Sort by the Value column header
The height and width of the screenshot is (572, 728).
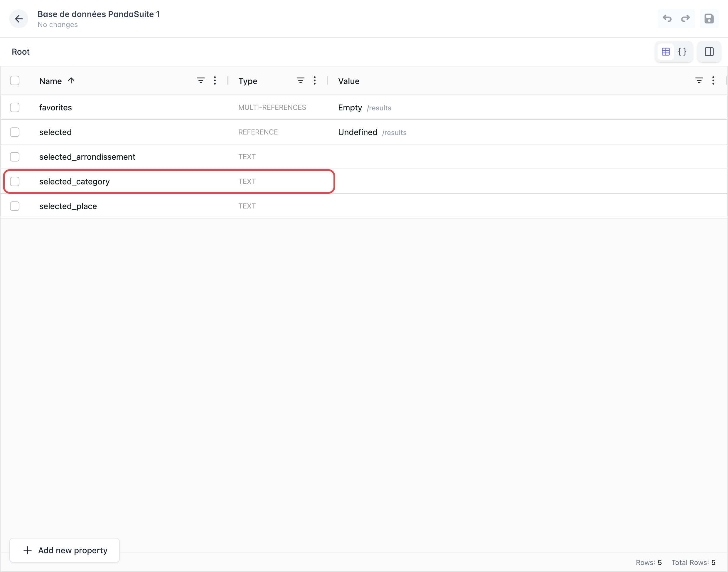pyautogui.click(x=349, y=81)
